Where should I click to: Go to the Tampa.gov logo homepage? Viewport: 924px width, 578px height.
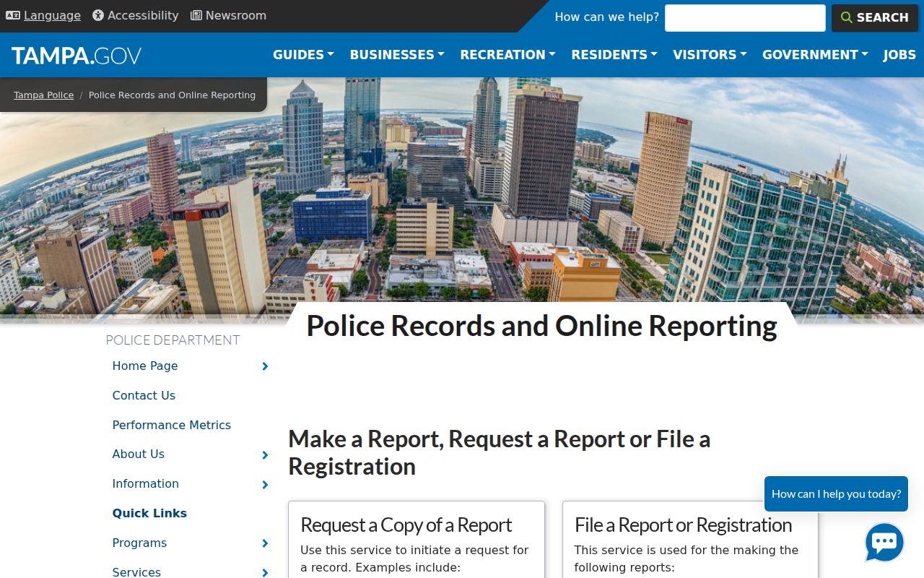click(x=77, y=56)
